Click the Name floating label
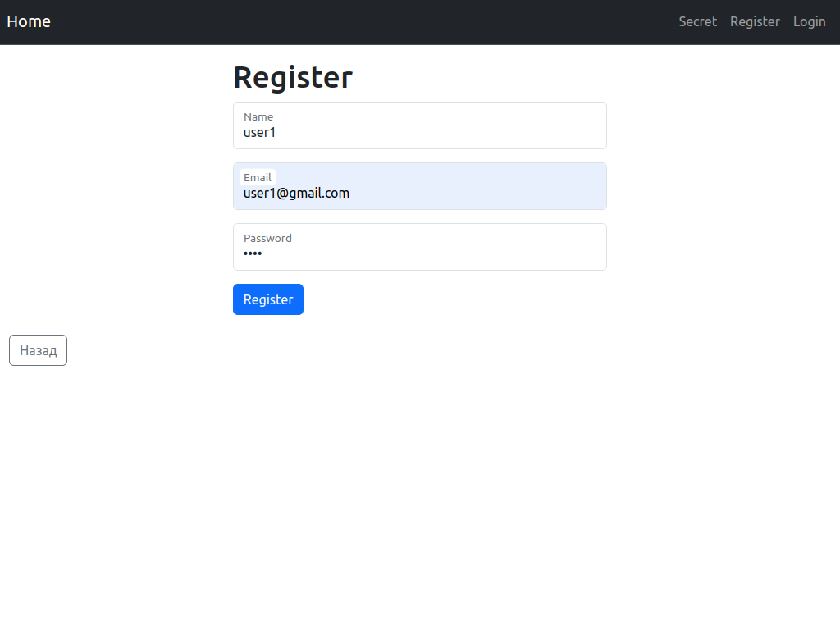This screenshot has width=840, height=630. [x=258, y=116]
